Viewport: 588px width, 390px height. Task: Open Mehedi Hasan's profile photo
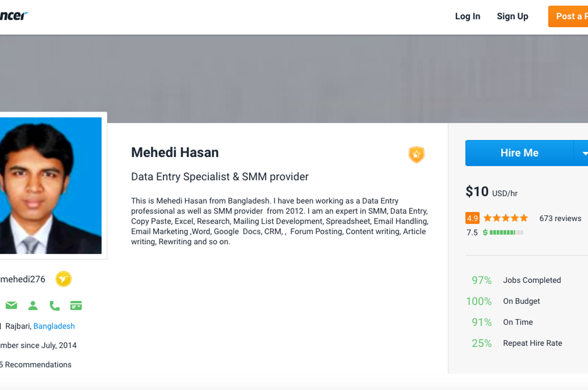(x=50, y=186)
